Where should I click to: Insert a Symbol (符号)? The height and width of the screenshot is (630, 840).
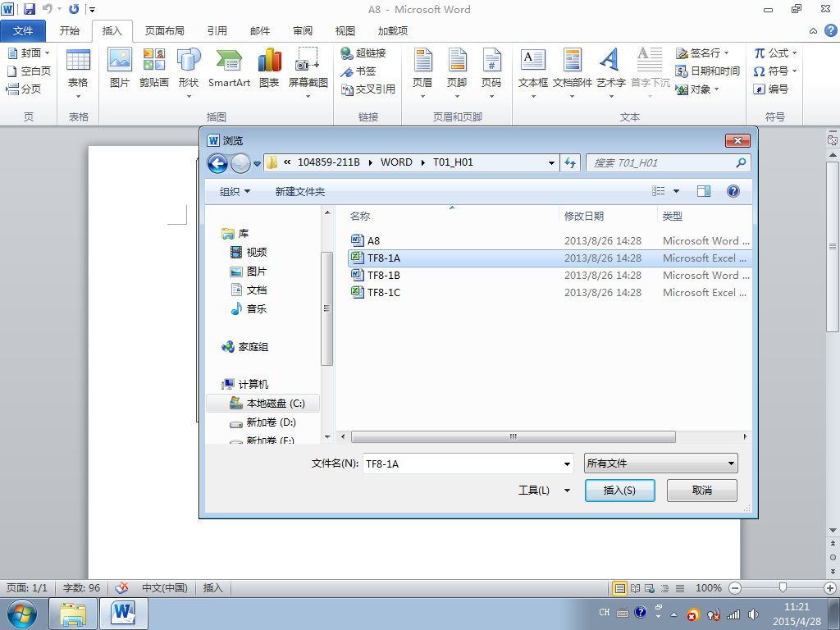point(775,71)
